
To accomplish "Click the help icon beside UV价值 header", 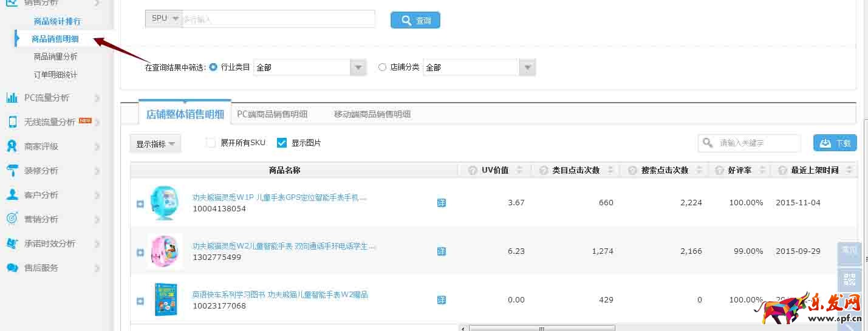I will (x=473, y=171).
